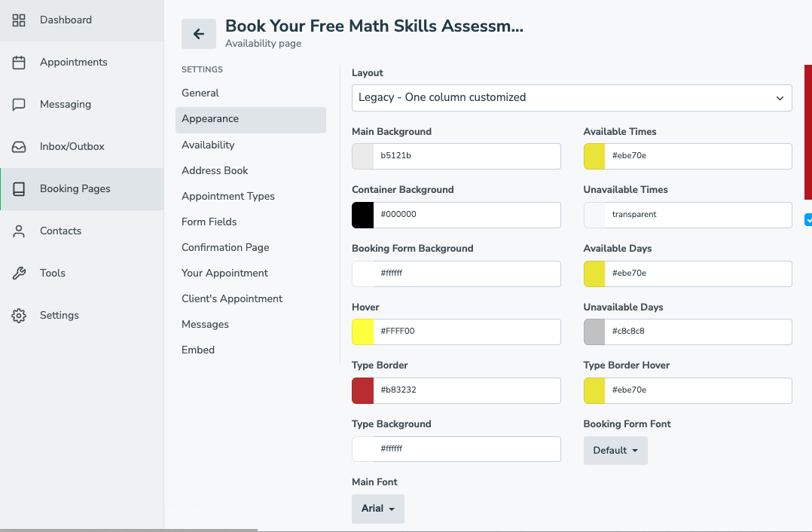Click the Type Border Hover swatch
Viewport: 812px width, 532px height.
point(594,390)
